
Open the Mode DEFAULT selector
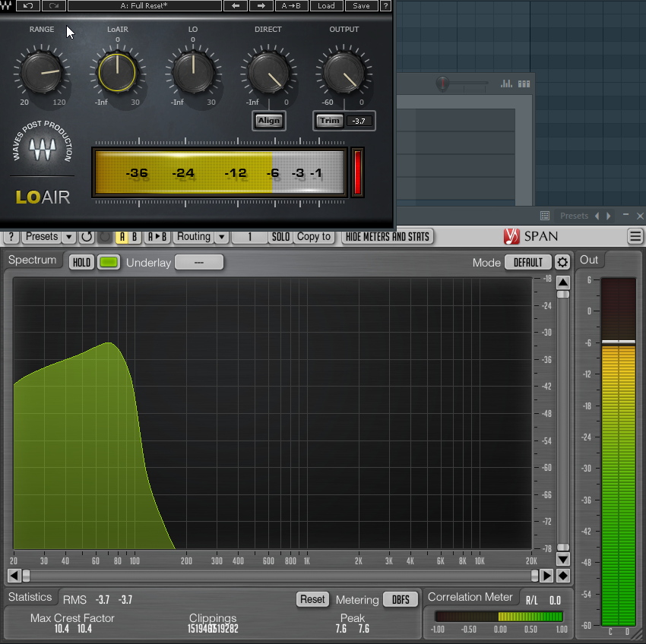pyautogui.click(x=527, y=262)
